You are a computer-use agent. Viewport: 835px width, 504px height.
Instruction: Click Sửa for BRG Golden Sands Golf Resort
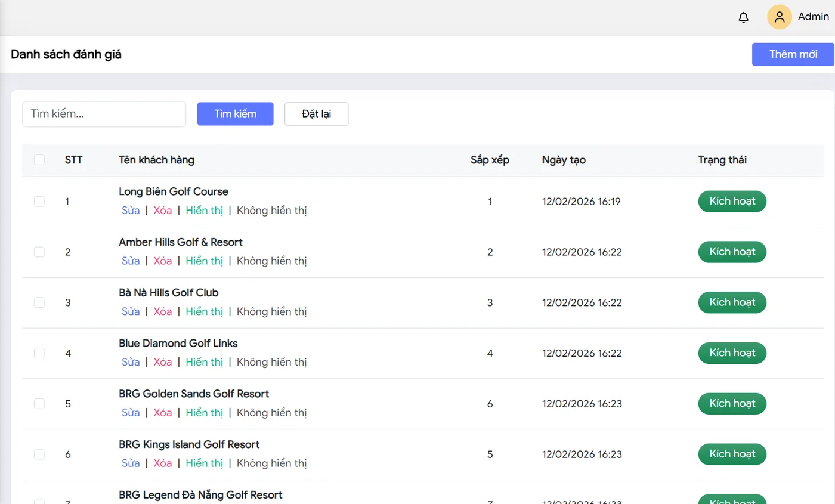[x=131, y=413]
